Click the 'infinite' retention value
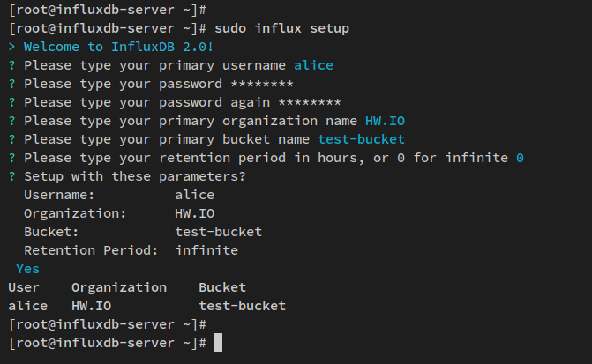 (206, 250)
